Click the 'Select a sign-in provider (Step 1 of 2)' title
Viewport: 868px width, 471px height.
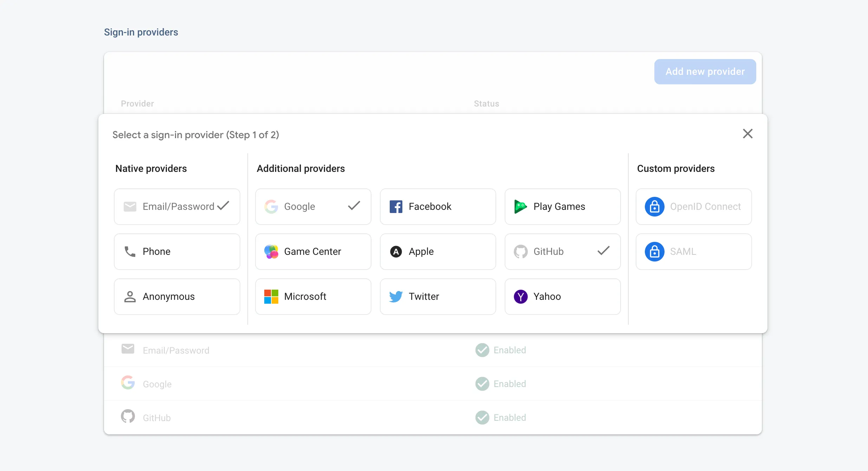click(x=196, y=135)
